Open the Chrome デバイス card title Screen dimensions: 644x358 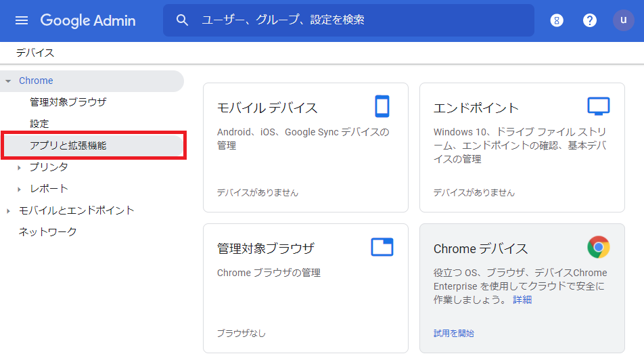coord(480,248)
